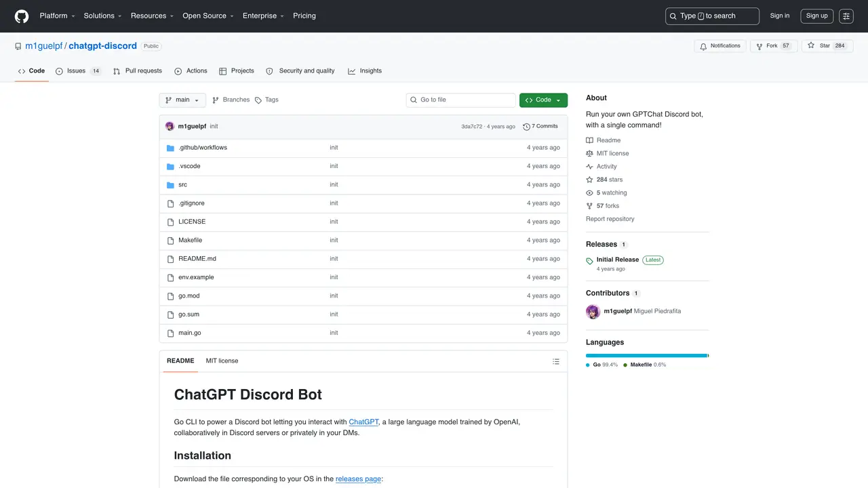Click the Branches icon link
Screen dimensions: 868x488
coord(216,100)
